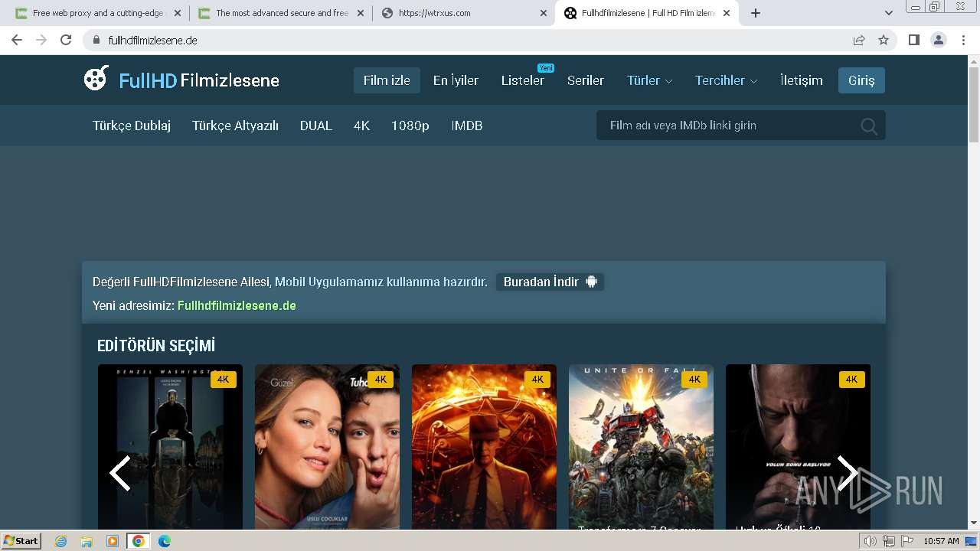This screenshot has width=980, height=551.
Task: Open the Chrome three-dot menu
Action: click(964, 40)
